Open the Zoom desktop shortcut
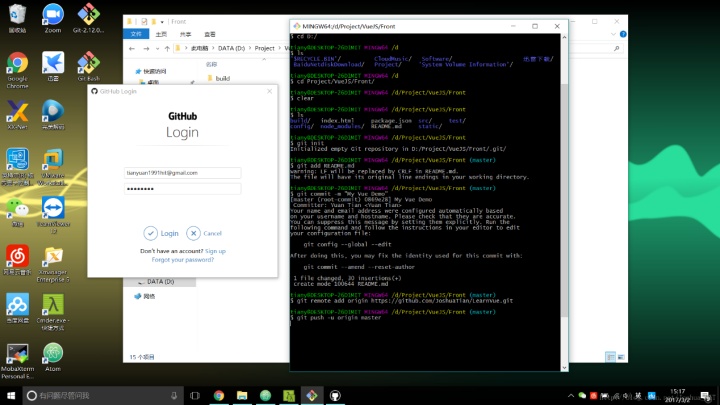Image resolution: width=720 pixels, height=405 pixels. 52,15
